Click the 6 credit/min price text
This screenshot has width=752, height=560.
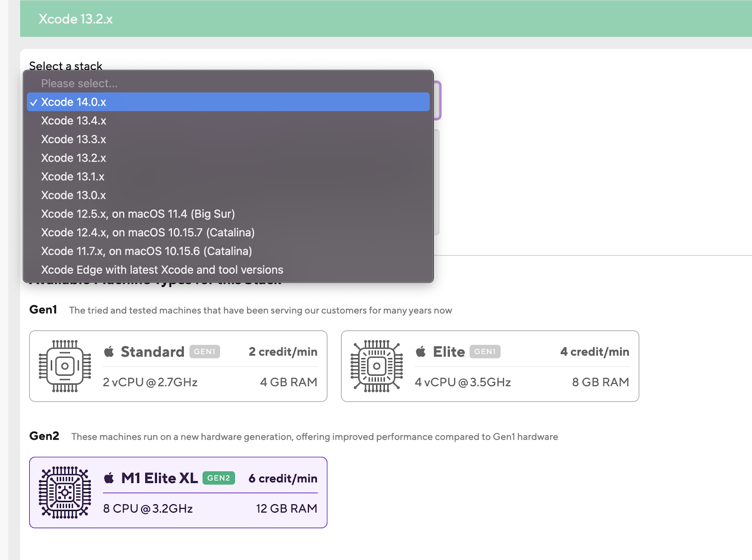click(283, 478)
